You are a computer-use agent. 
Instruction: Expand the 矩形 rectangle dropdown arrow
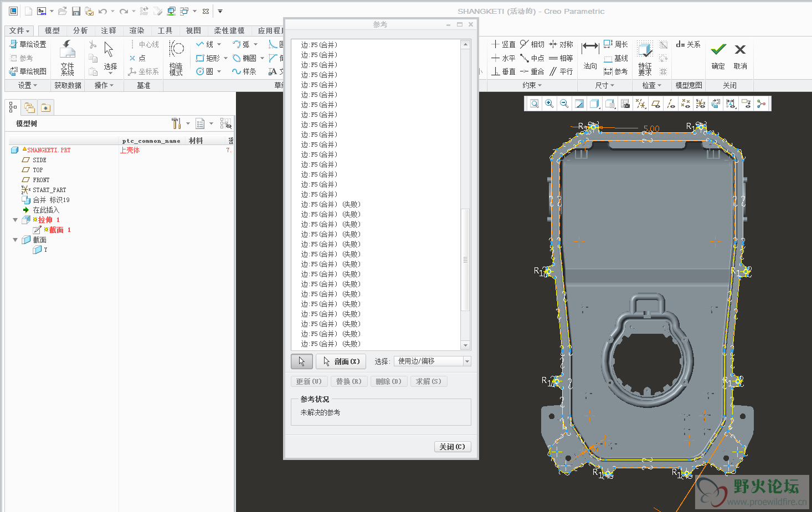point(226,58)
